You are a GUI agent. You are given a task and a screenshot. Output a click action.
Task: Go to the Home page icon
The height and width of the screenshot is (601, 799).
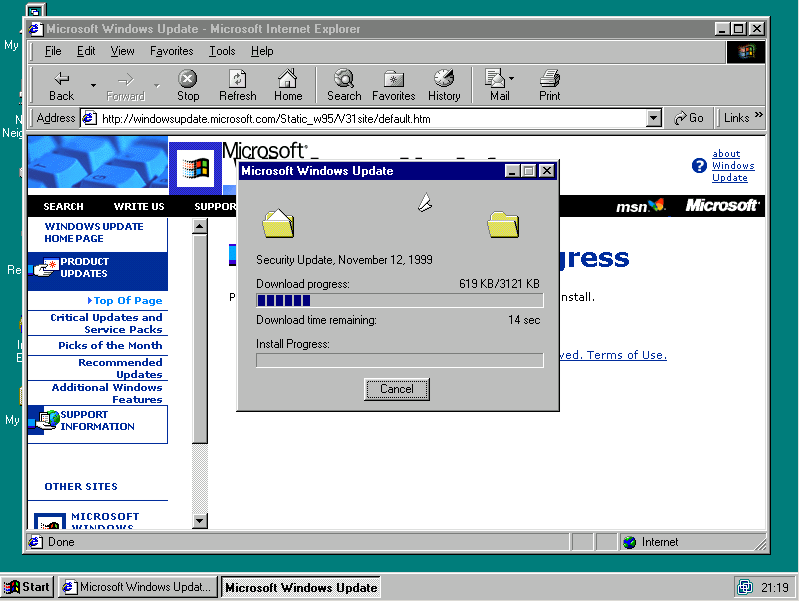click(x=288, y=85)
